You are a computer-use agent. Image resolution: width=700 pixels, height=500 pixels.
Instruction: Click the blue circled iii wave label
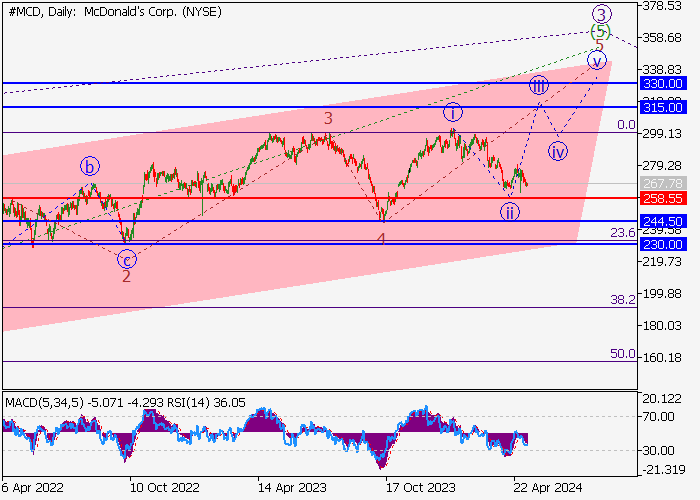[x=539, y=85]
